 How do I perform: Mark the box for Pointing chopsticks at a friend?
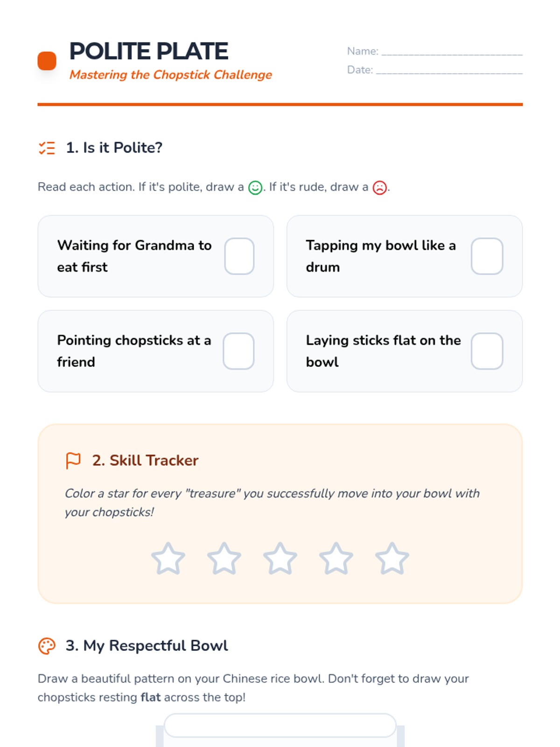pyautogui.click(x=238, y=351)
